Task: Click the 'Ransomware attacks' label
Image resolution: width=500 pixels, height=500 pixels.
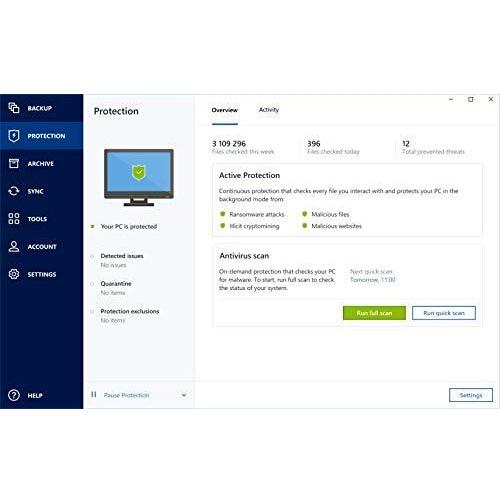Action: [x=257, y=214]
